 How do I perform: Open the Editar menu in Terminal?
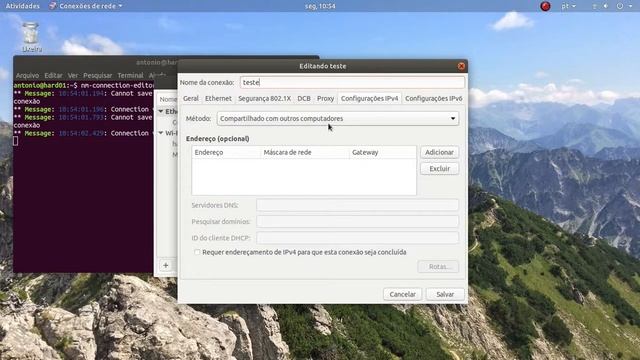(x=53, y=76)
